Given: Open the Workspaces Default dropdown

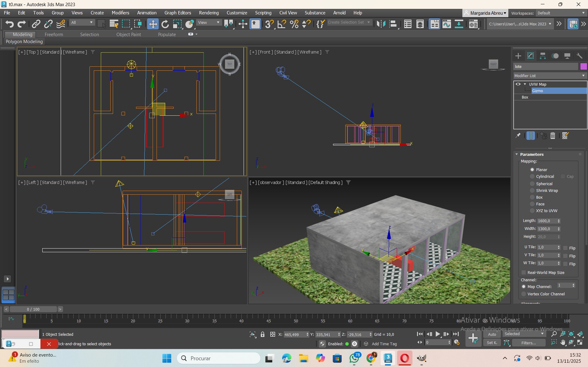Looking at the screenshot, I should (x=561, y=13).
